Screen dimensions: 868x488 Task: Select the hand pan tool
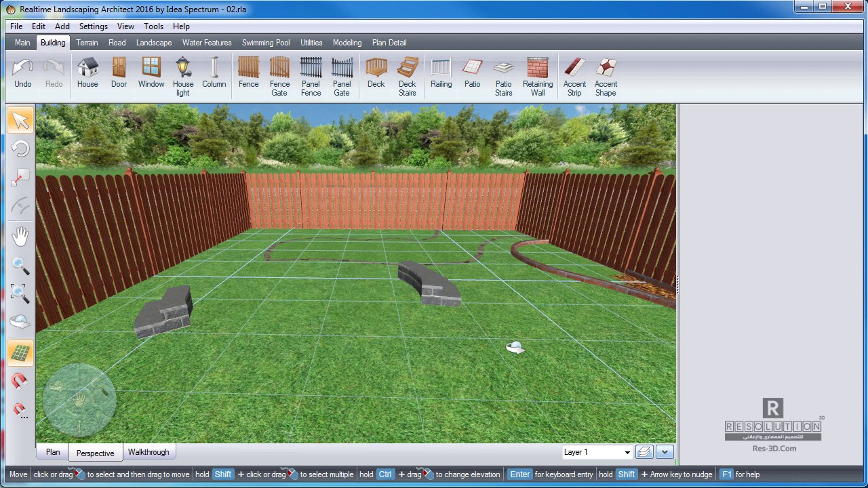[x=20, y=236]
